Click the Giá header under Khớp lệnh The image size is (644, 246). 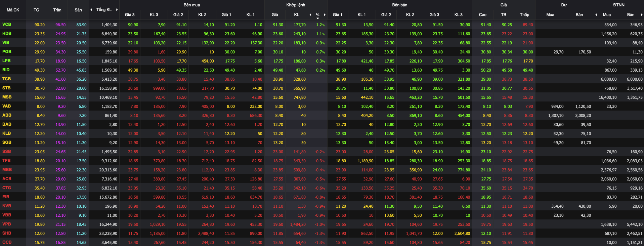click(275, 15)
